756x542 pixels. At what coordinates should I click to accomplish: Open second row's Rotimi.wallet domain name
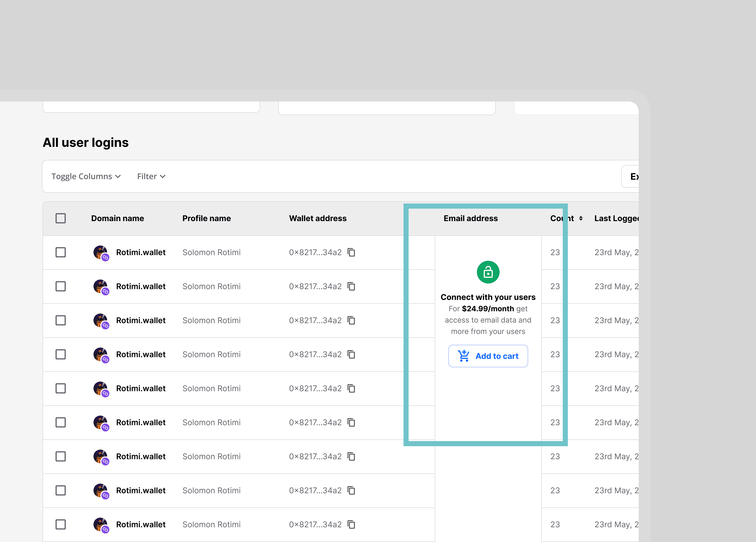141,287
